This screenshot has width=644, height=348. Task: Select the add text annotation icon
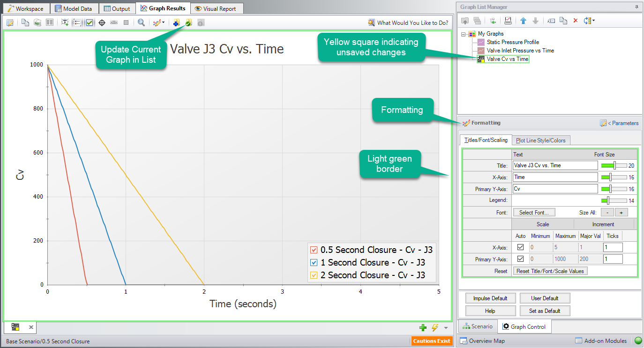[x=65, y=22]
